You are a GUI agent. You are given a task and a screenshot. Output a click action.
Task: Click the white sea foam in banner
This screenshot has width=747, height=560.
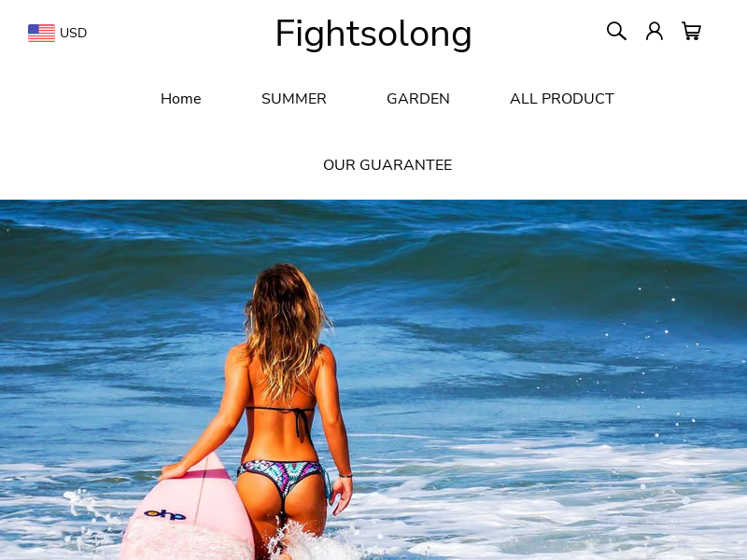click(548, 500)
